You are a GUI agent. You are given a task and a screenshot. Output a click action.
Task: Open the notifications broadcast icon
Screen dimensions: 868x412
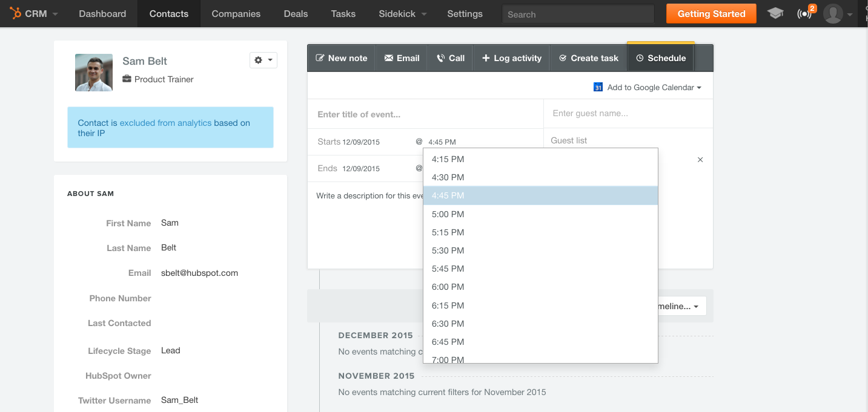(804, 13)
